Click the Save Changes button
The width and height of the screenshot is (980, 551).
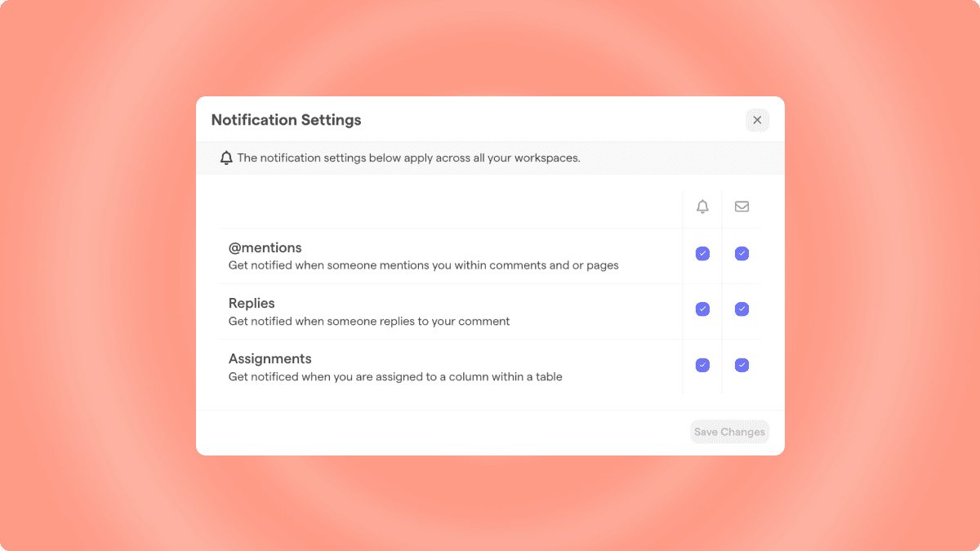[x=729, y=432]
